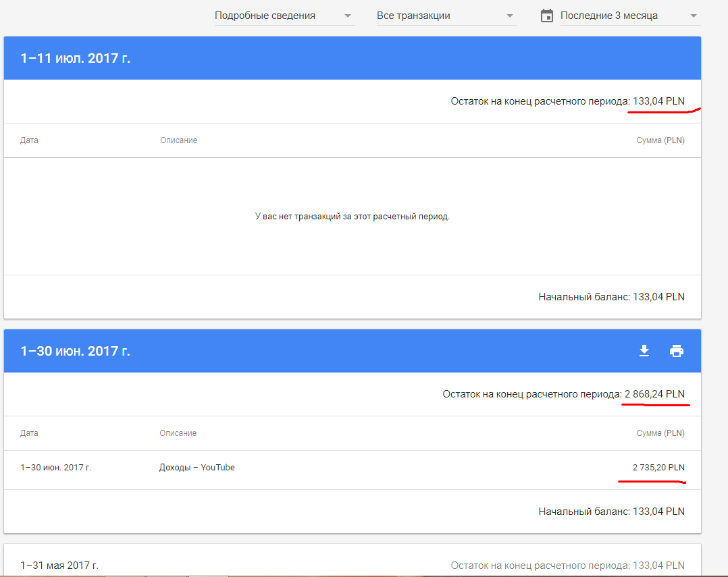Click the "У вас нет транзакций" message

(352, 217)
